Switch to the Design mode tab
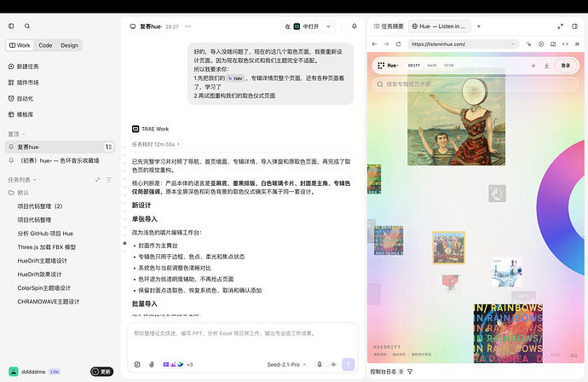 69,45
